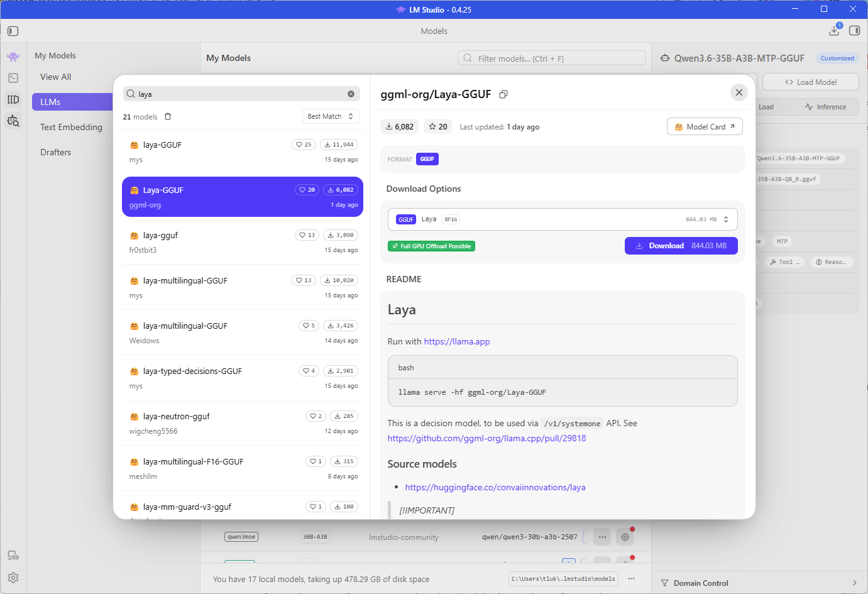Viewport: 868px width, 594px height.
Task: Toggle the left sidebar panel icon
Action: [13, 31]
